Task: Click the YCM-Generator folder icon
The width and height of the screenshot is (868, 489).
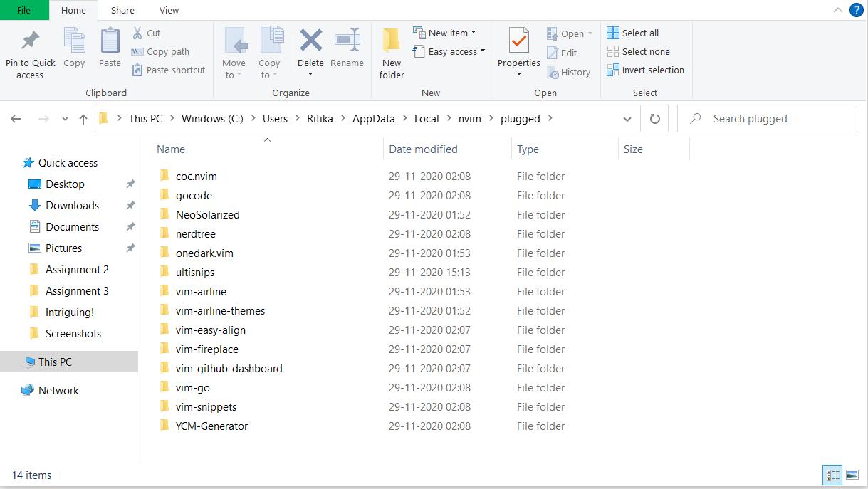Action: pyautogui.click(x=164, y=426)
